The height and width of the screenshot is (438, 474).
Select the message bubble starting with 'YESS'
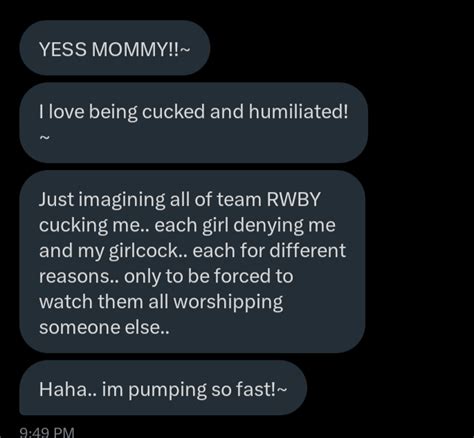click(115, 48)
